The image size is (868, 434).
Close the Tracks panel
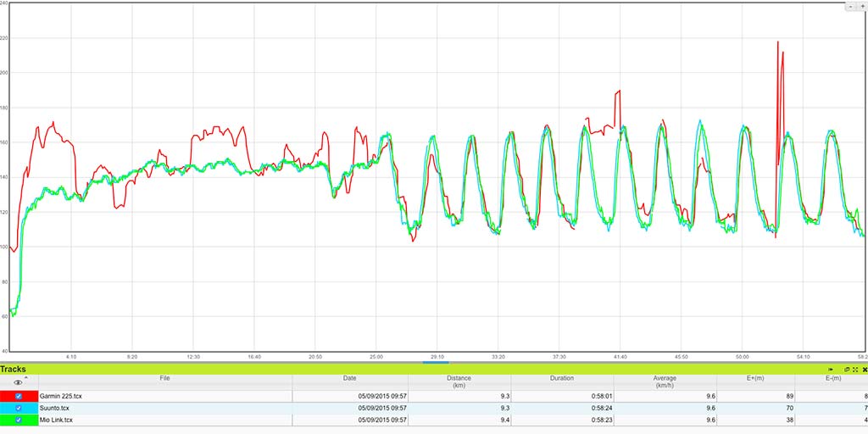pos(865,370)
